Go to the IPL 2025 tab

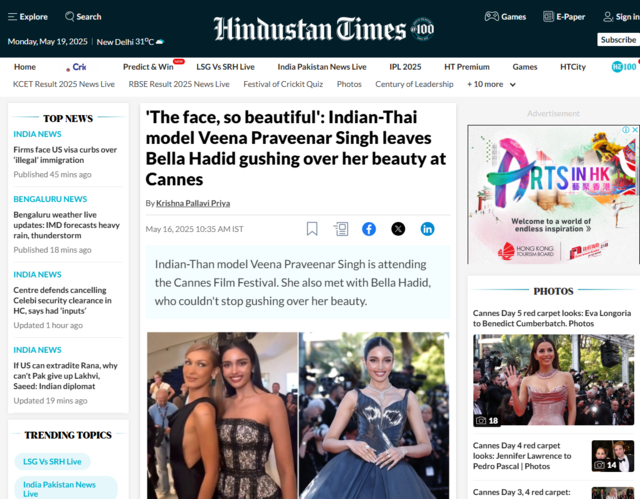[405, 67]
